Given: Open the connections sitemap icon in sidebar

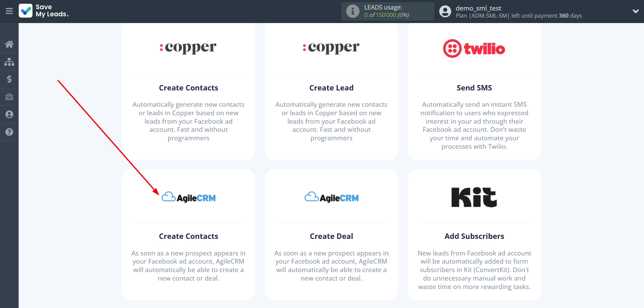Looking at the screenshot, I should (x=9, y=62).
